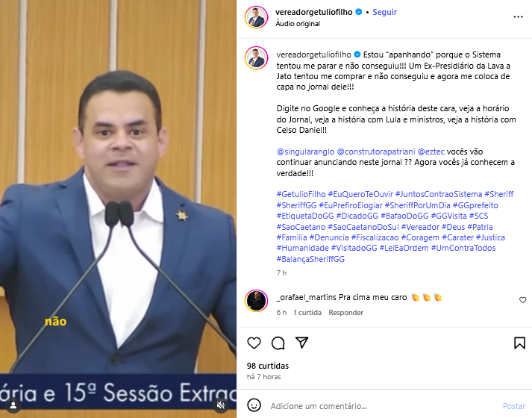Save post with the bookmark icon
The height and width of the screenshot is (418, 532).
[x=519, y=343]
